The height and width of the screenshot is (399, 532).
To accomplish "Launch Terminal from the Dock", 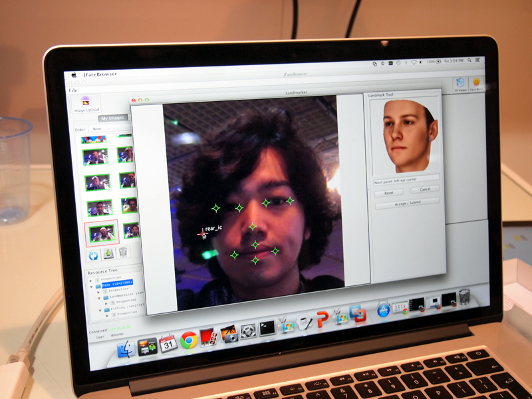I will [267, 328].
